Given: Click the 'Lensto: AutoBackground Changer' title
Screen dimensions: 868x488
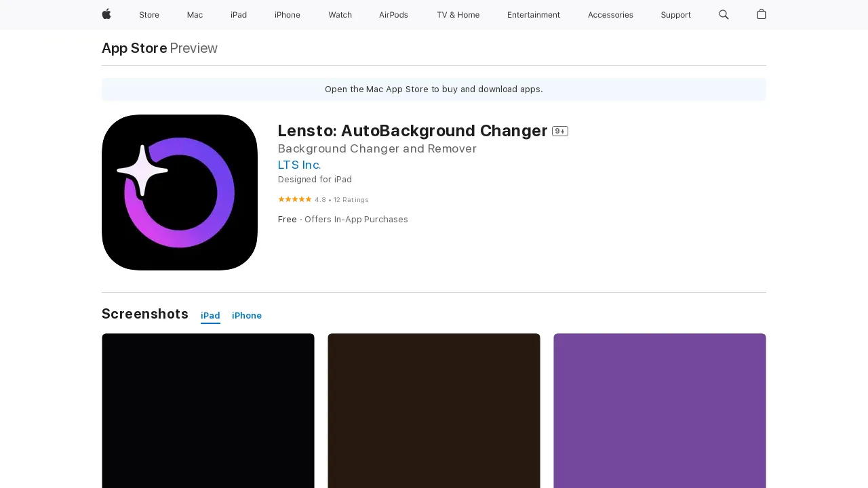Looking at the screenshot, I should click(412, 131).
